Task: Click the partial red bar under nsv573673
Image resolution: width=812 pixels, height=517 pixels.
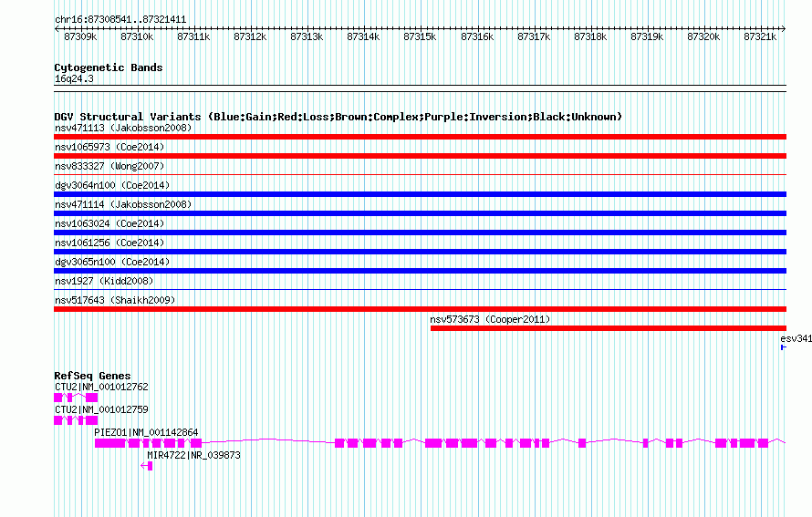Action: click(609, 328)
